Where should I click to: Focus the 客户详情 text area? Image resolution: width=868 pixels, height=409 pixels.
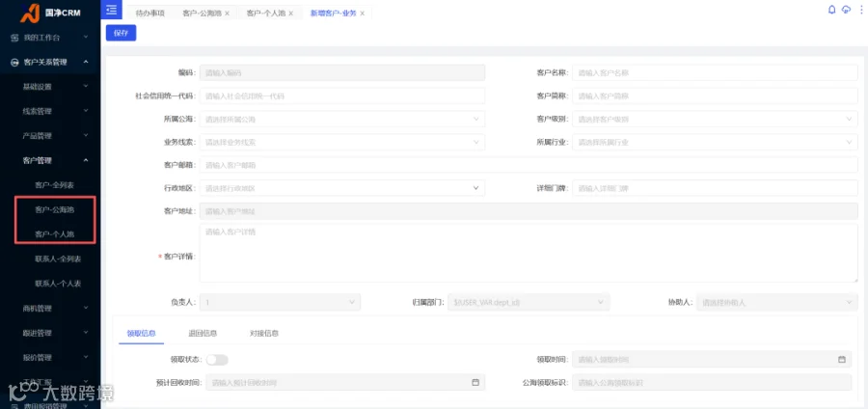click(529, 253)
